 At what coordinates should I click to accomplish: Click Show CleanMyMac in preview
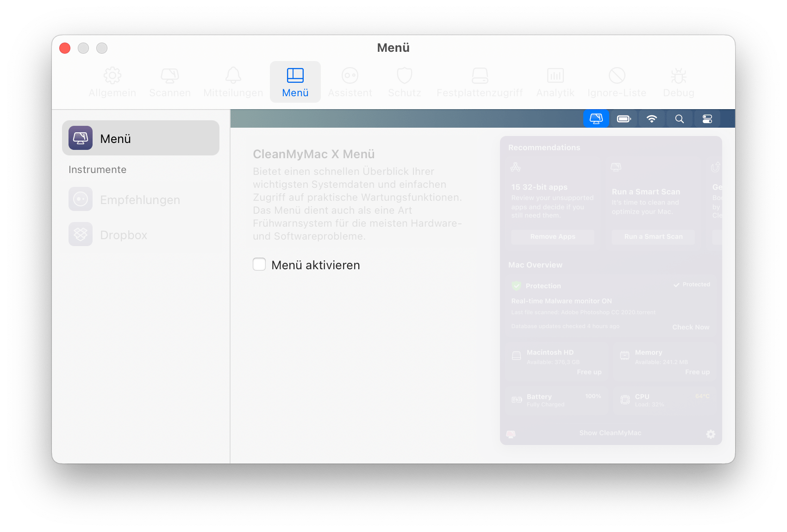coord(610,433)
